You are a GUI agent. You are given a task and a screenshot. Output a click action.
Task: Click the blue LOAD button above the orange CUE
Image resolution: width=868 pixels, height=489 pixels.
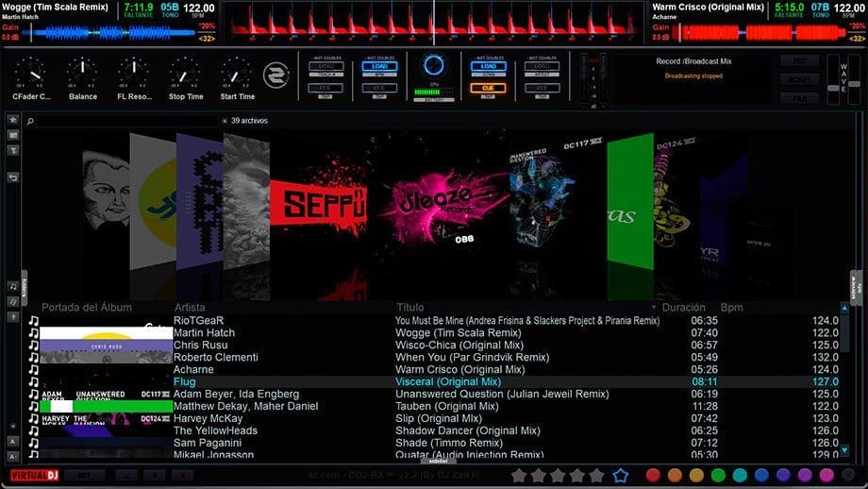tap(488, 66)
